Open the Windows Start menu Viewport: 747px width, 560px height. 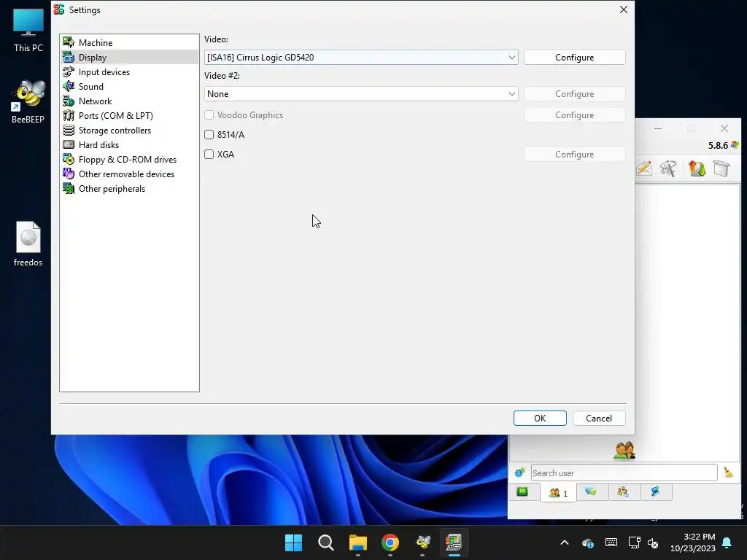[293, 542]
